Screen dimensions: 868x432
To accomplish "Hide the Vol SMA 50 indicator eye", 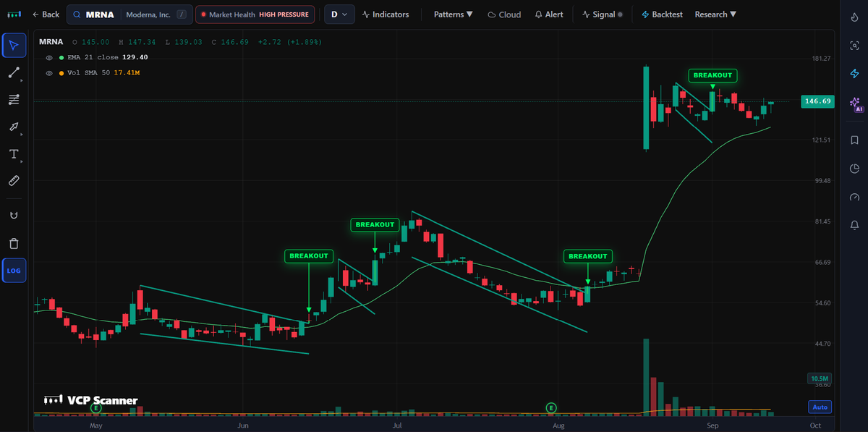I will pyautogui.click(x=49, y=73).
